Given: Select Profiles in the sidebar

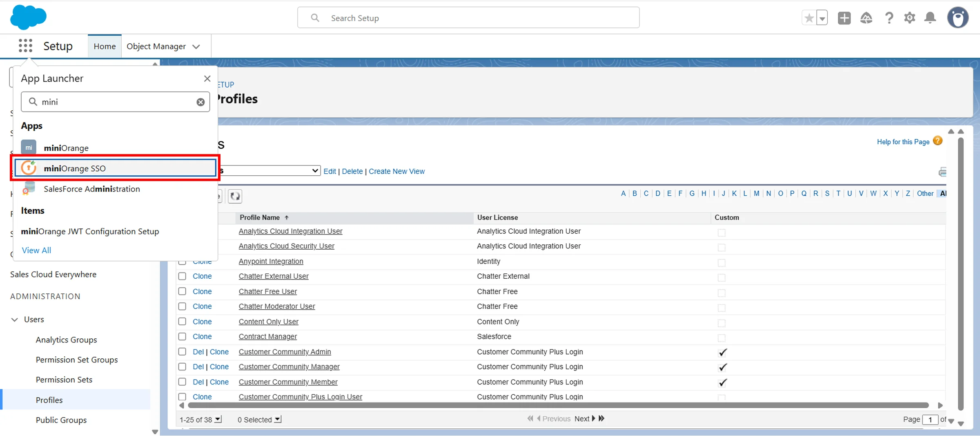Looking at the screenshot, I should (x=49, y=400).
